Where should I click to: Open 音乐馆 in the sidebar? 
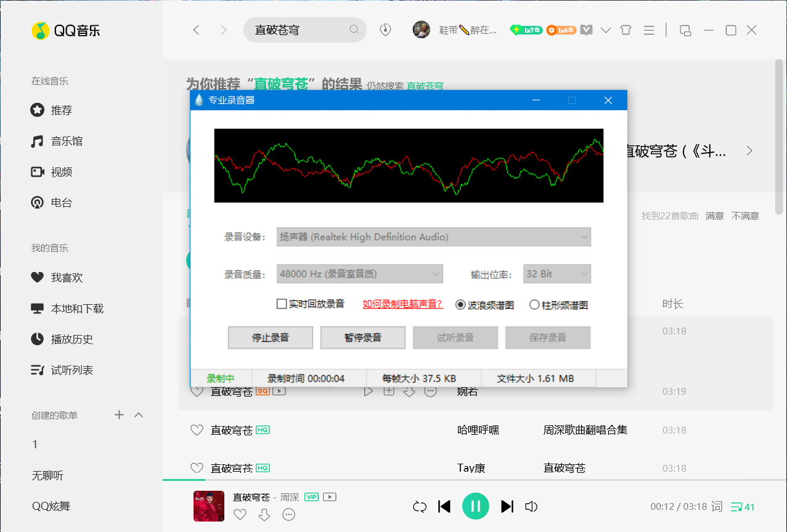point(57,141)
